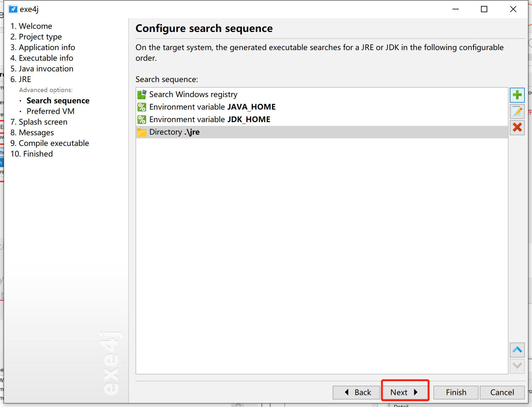This screenshot has width=532, height=407.
Task: Click the Back button
Action: (x=356, y=392)
